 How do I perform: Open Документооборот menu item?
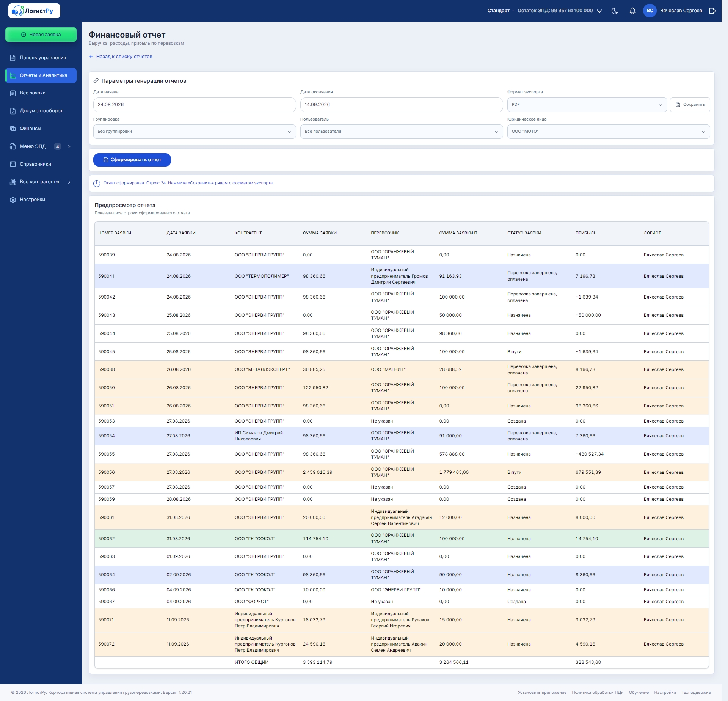click(x=41, y=111)
